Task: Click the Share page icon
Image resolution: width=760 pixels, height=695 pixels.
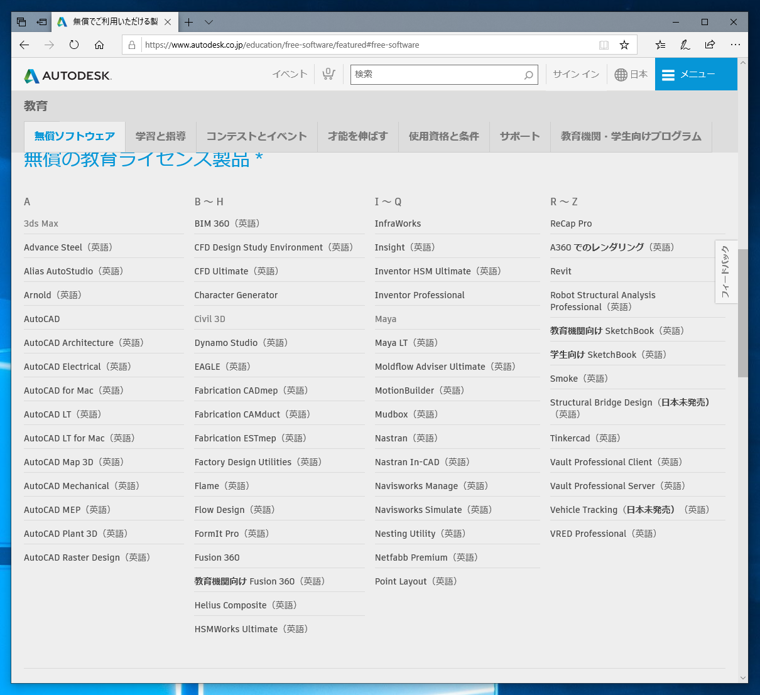Action: [x=710, y=45]
